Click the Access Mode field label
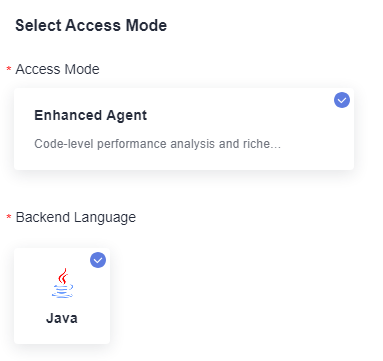 tap(57, 69)
